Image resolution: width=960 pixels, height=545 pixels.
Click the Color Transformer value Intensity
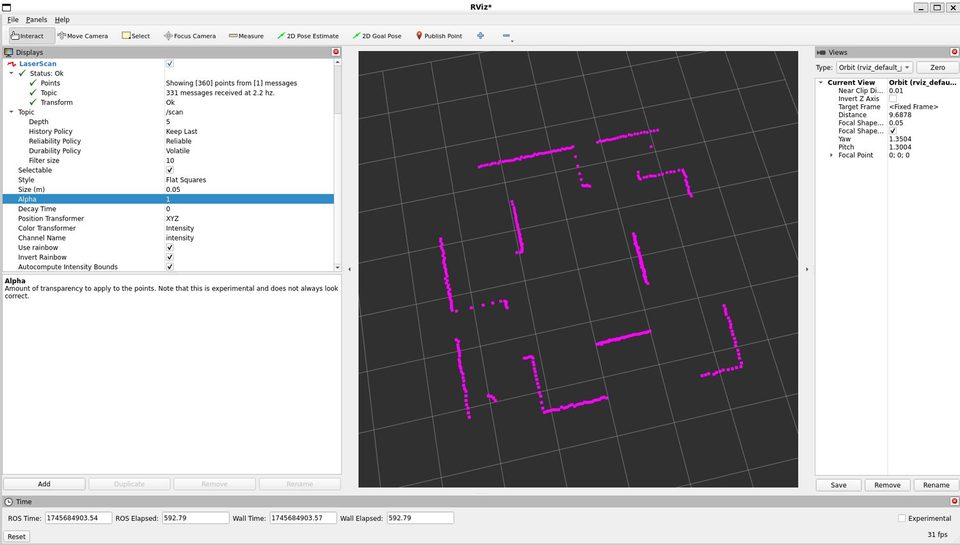tap(180, 228)
